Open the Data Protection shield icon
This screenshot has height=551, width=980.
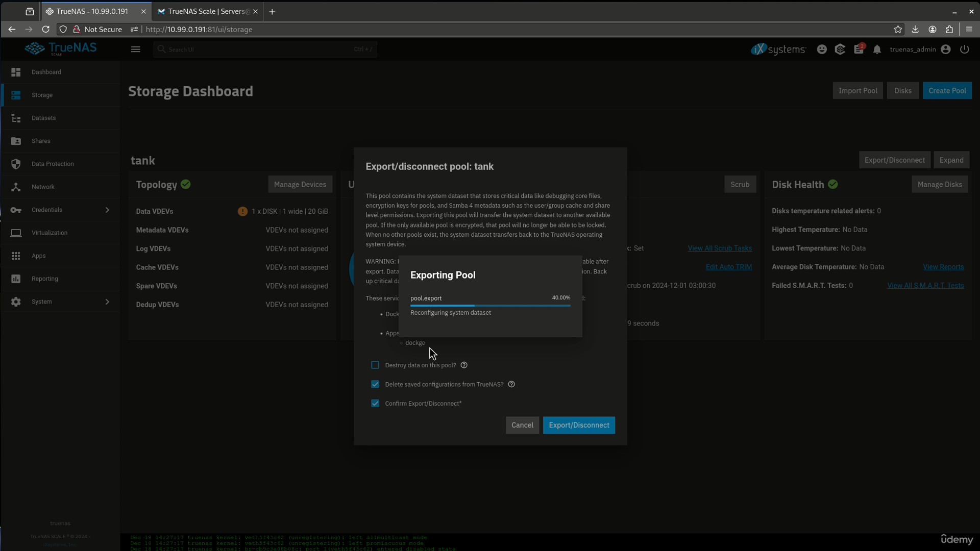tap(16, 164)
